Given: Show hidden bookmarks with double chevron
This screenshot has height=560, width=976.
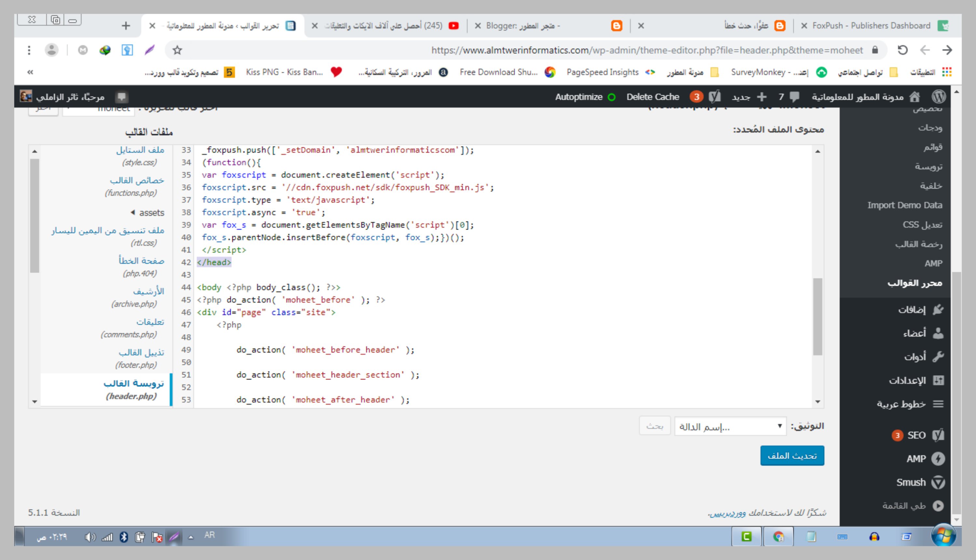Looking at the screenshot, I should (30, 72).
